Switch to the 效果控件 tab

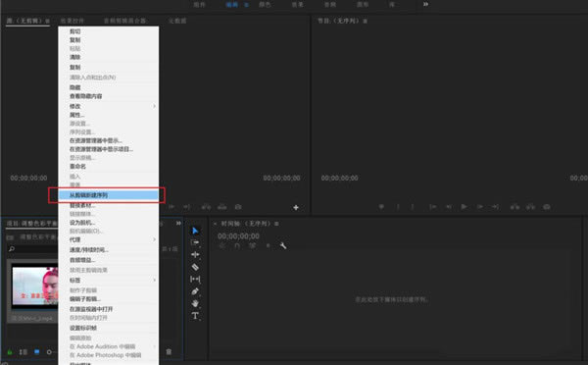73,21
